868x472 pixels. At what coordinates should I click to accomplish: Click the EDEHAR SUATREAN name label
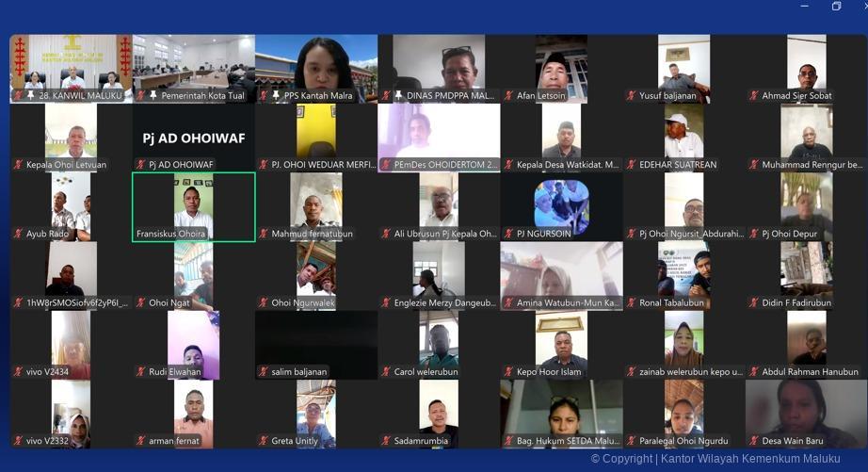678,165
